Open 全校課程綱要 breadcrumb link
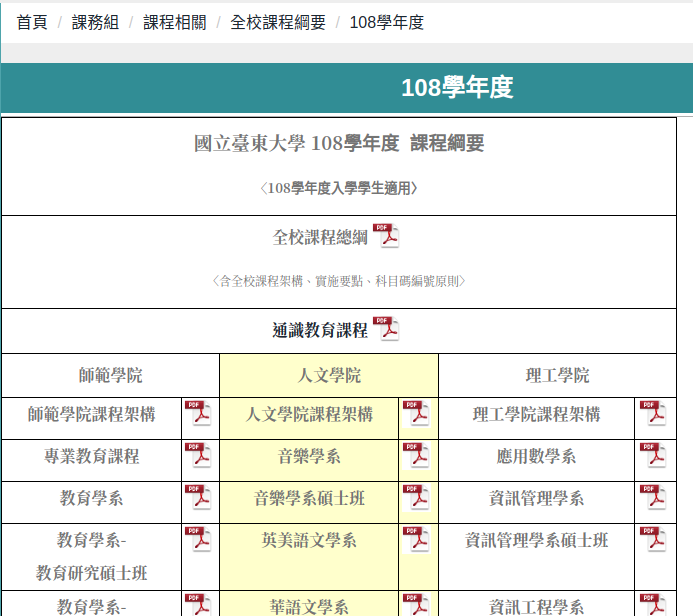 (x=278, y=22)
